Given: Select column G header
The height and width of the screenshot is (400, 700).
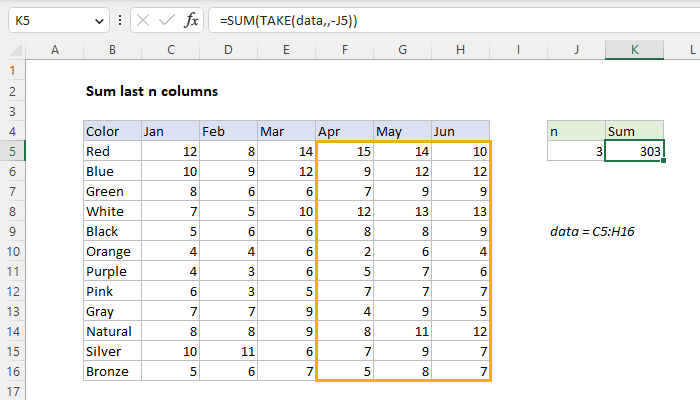Looking at the screenshot, I should (403, 50).
